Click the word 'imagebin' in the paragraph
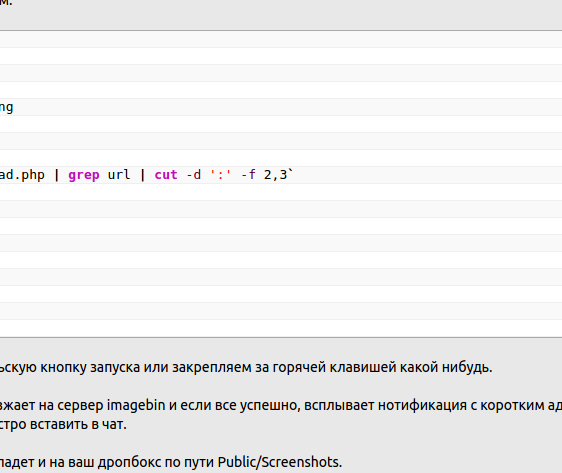 coord(136,406)
